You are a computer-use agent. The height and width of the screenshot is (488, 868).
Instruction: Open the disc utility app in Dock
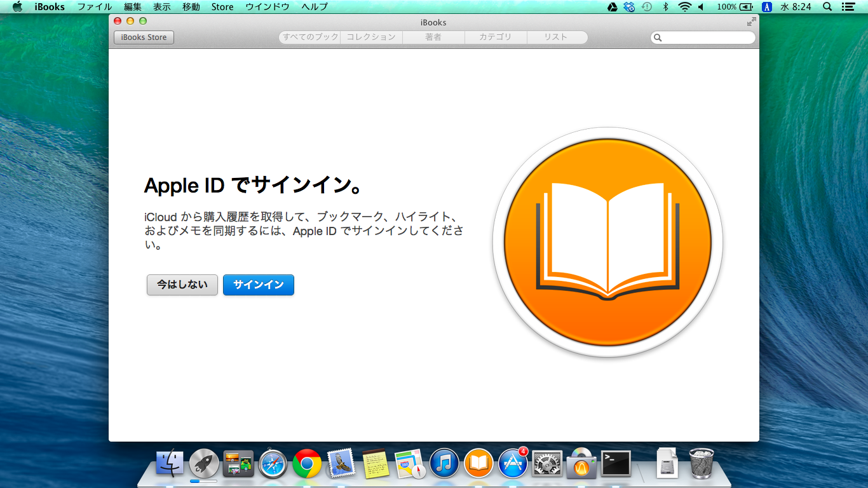click(x=581, y=464)
